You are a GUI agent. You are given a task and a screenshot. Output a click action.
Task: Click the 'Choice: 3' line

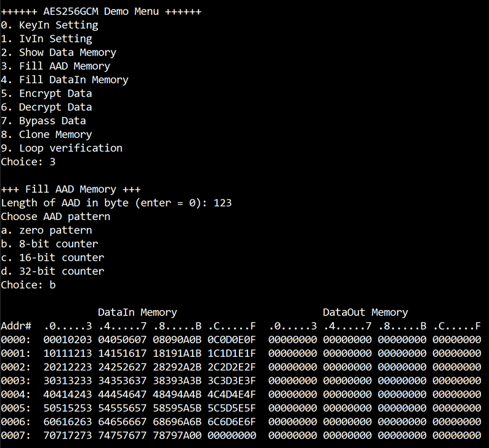click(x=28, y=162)
